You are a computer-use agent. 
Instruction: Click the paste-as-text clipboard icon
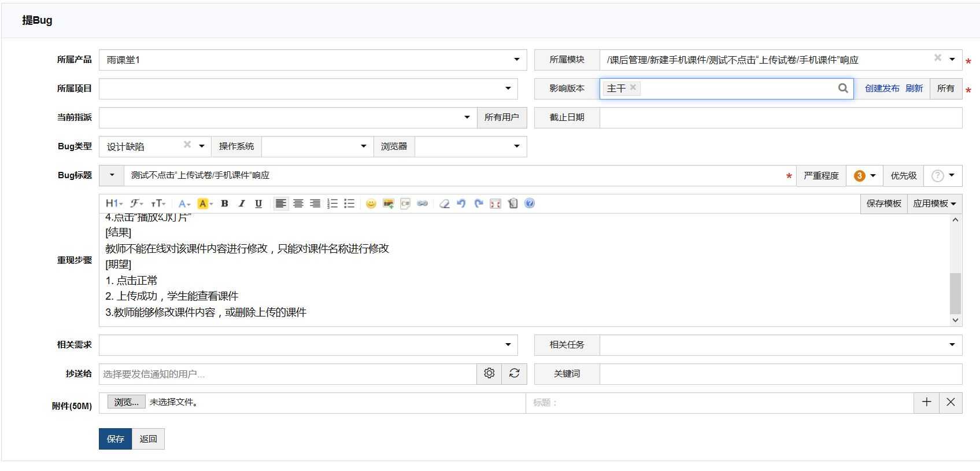tap(513, 203)
